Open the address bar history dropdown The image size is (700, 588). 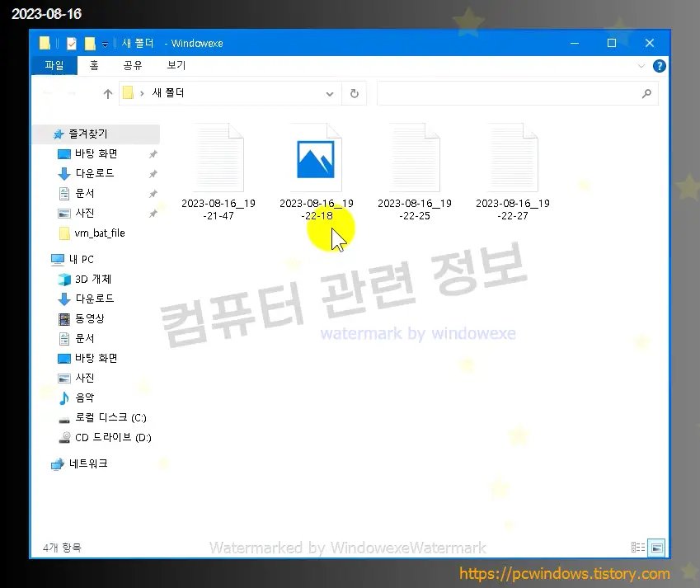click(330, 94)
